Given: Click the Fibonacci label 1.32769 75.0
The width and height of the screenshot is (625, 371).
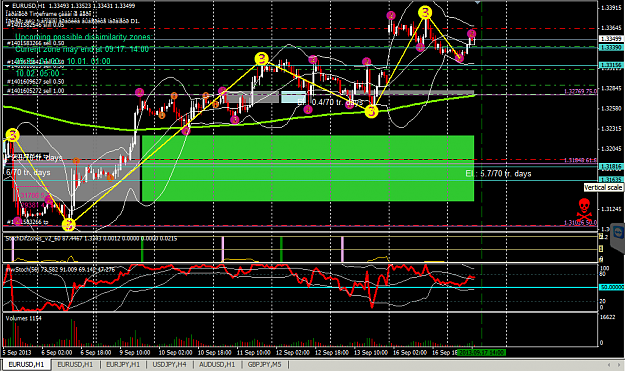Looking at the screenshot, I should pyautogui.click(x=580, y=92).
